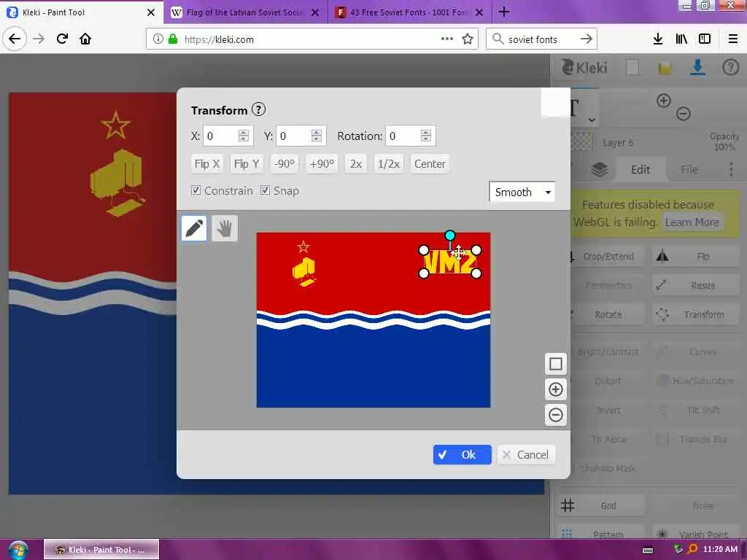747x560 pixels.
Task: Click bottom-right handle of VM2 selection
Action: coord(476,273)
